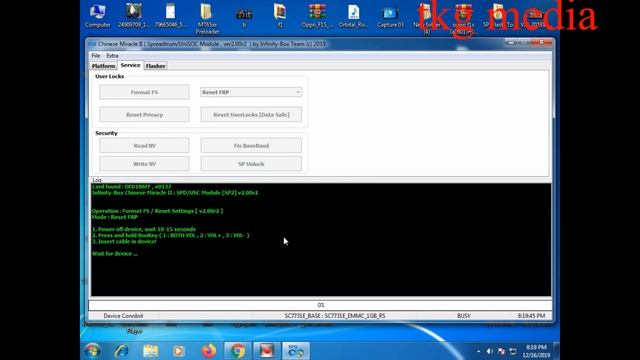640x360 pixels.
Task: Select the SPD Infinity taskbar button
Action: 296,351
